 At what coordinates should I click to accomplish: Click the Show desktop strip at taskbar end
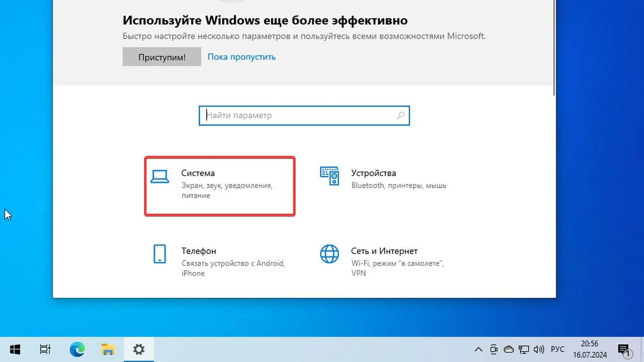pos(642,349)
